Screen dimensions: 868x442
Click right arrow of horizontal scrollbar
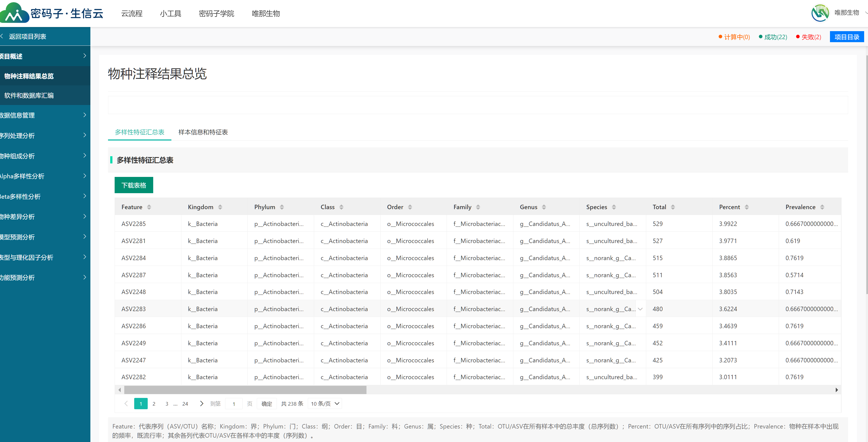[836, 390]
